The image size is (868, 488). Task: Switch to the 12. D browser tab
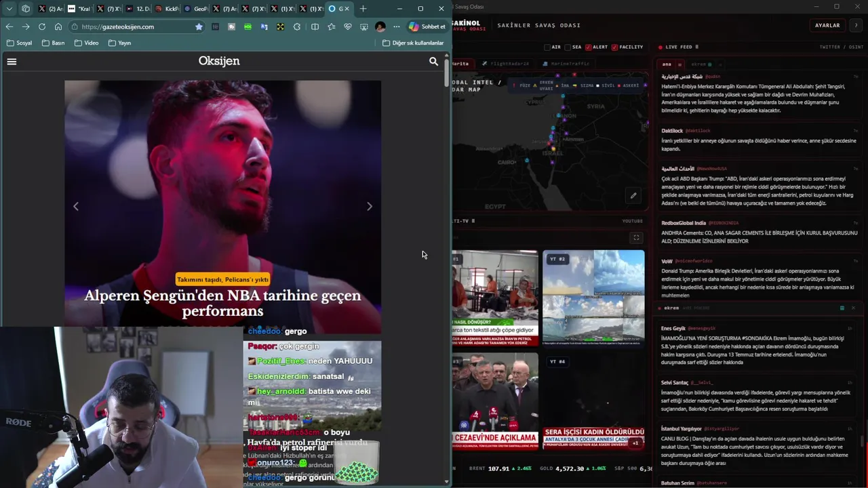[138, 9]
